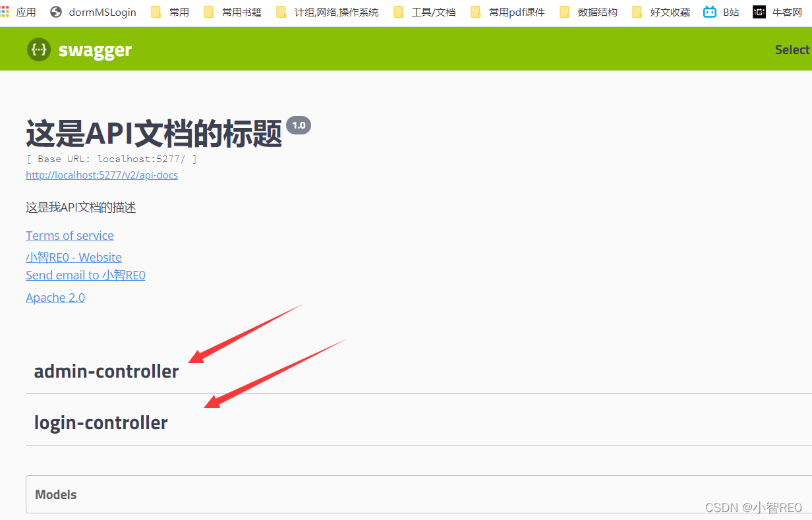Click the API title 这是API文档的标题
The width and height of the screenshot is (812, 520).
(154, 134)
